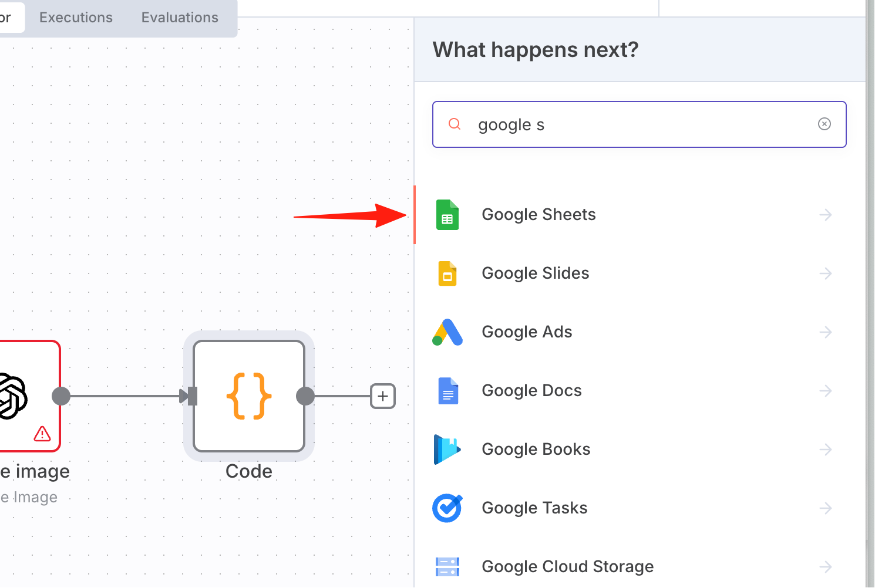Click the Google Books icon
875x588 pixels.
coord(447,450)
